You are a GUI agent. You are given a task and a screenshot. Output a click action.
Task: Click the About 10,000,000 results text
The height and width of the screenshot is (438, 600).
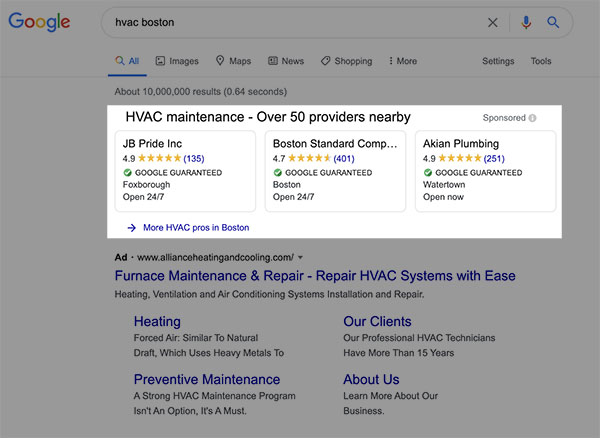click(201, 92)
